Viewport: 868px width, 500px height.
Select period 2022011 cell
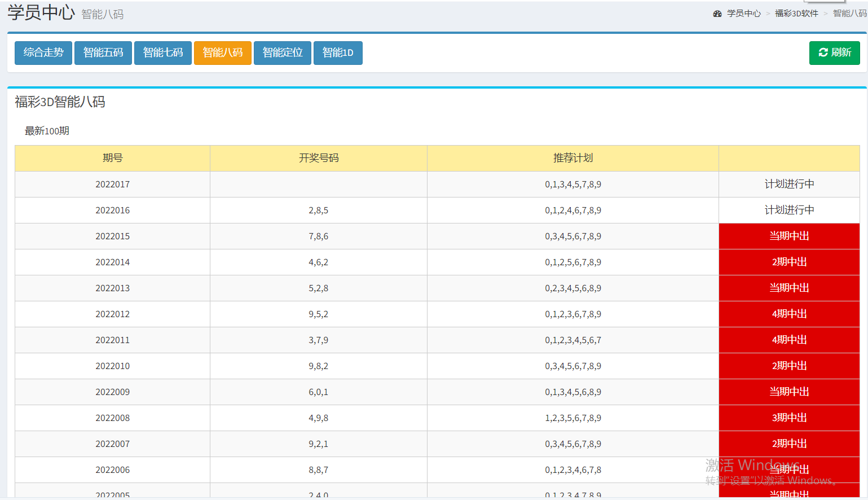[x=113, y=340]
